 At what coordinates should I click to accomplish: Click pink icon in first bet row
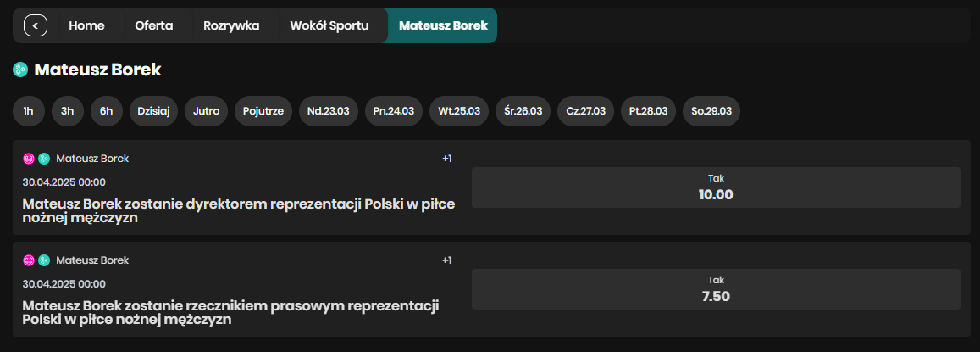(x=29, y=159)
